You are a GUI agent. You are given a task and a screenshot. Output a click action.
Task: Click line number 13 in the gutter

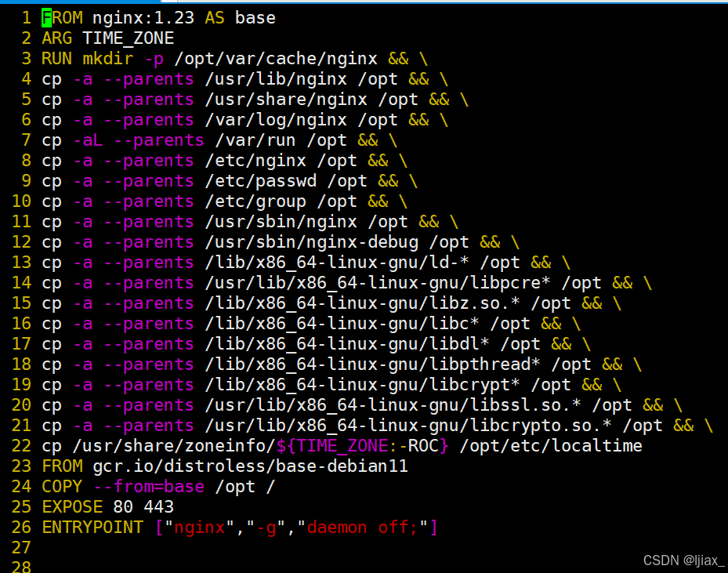[21, 263]
